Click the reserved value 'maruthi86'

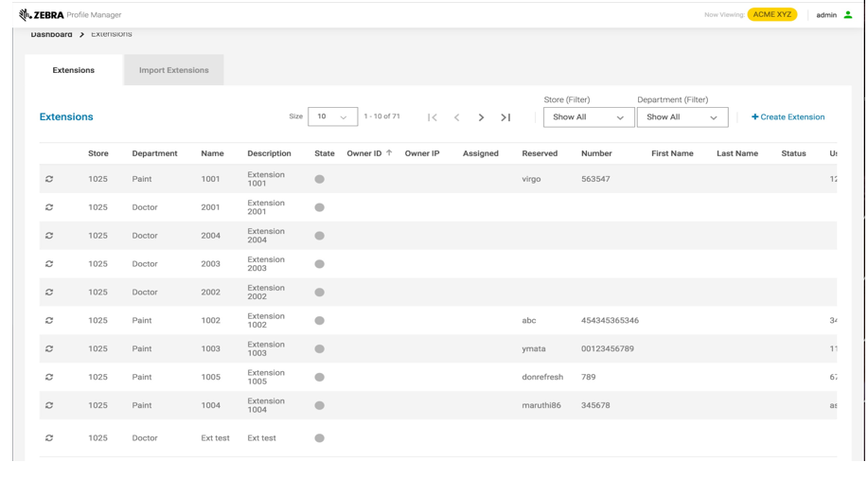pos(541,404)
